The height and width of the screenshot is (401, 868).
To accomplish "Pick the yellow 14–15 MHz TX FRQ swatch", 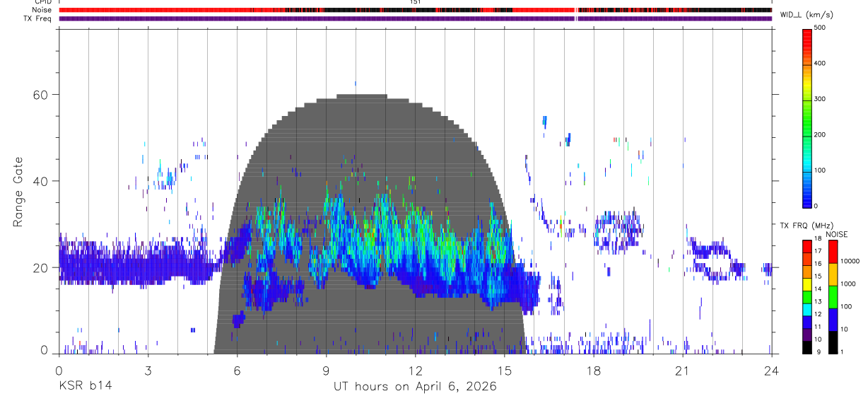I will [x=807, y=284].
